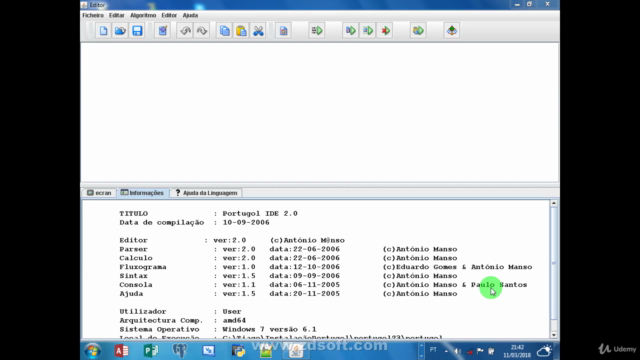The height and width of the screenshot is (360, 640).
Task: Click inside the empty code editor area
Action: click(x=320, y=112)
